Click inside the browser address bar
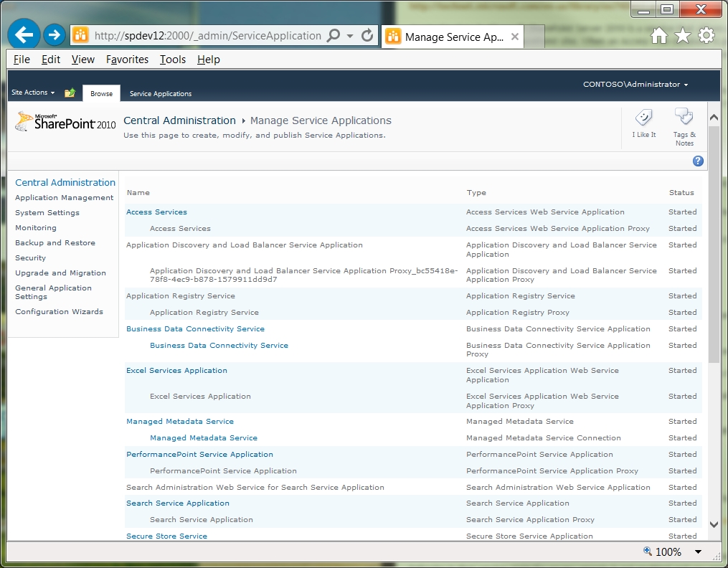The height and width of the screenshot is (568, 728). tap(201, 34)
